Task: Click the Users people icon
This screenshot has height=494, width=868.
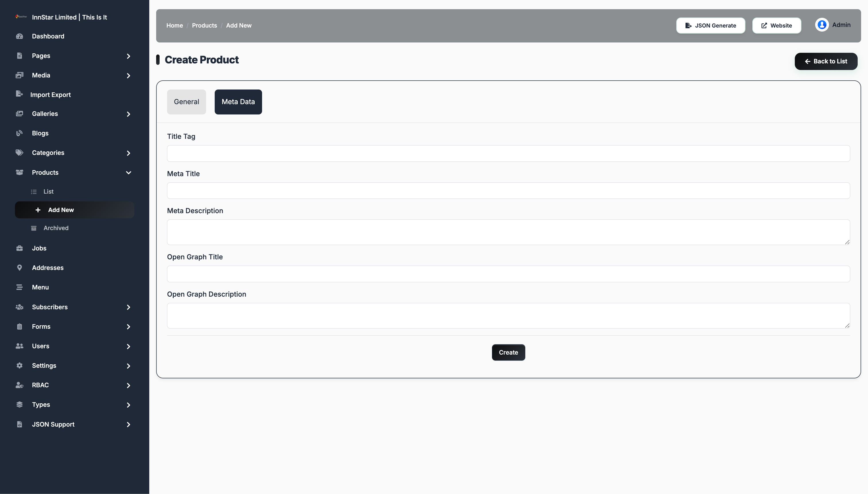Action: (x=20, y=346)
